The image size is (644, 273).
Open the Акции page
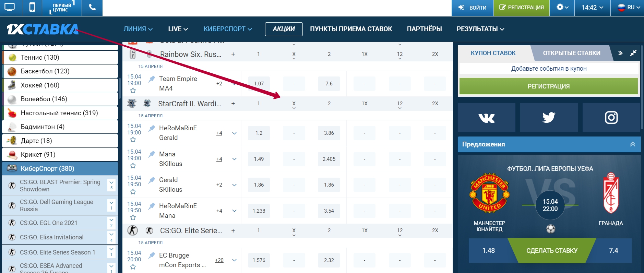coord(284,29)
